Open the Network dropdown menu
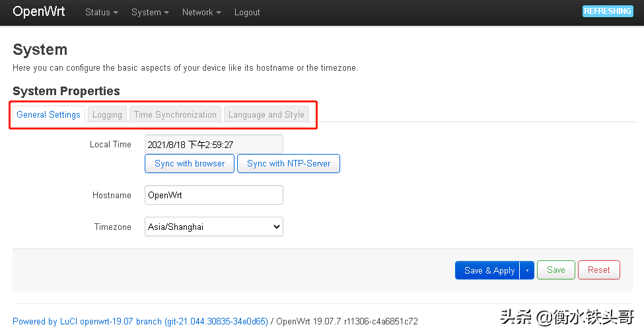Screen dimensions: 644x335 pyautogui.click(x=201, y=13)
